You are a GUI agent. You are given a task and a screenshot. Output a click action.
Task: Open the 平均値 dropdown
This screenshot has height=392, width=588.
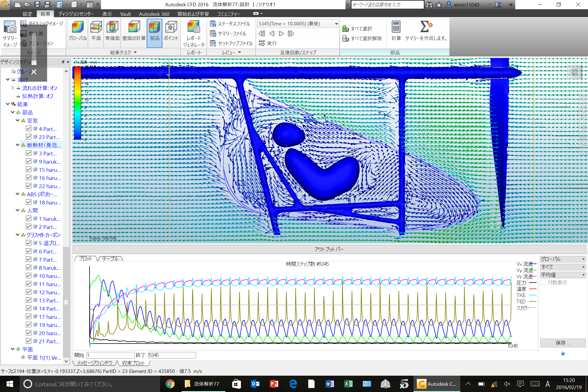563,275
